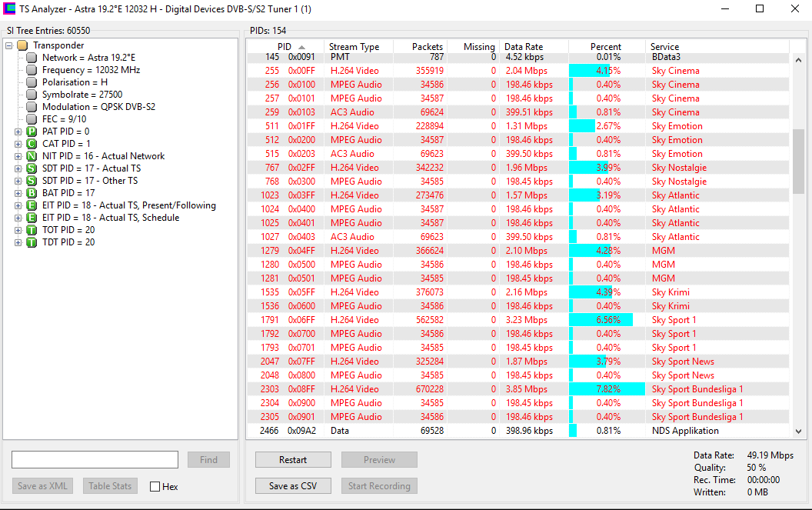Select PID 255 Sky Cinema H.264 Video row
812x510 pixels.
click(517, 71)
